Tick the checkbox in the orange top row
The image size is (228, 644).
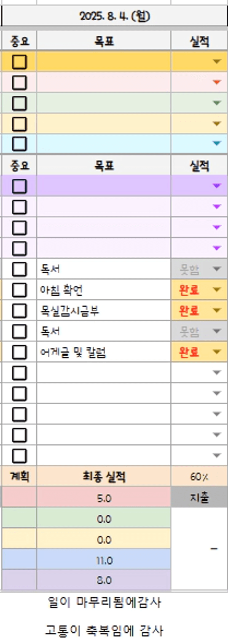click(19, 62)
